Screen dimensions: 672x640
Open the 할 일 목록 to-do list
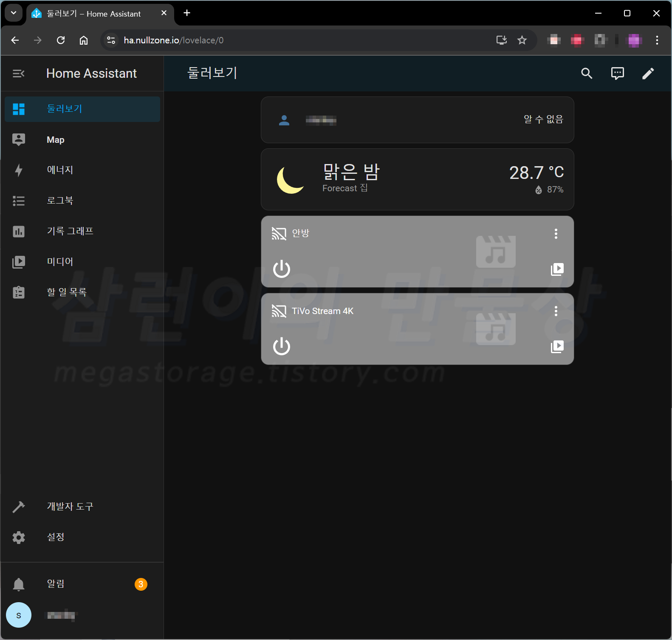point(82,293)
